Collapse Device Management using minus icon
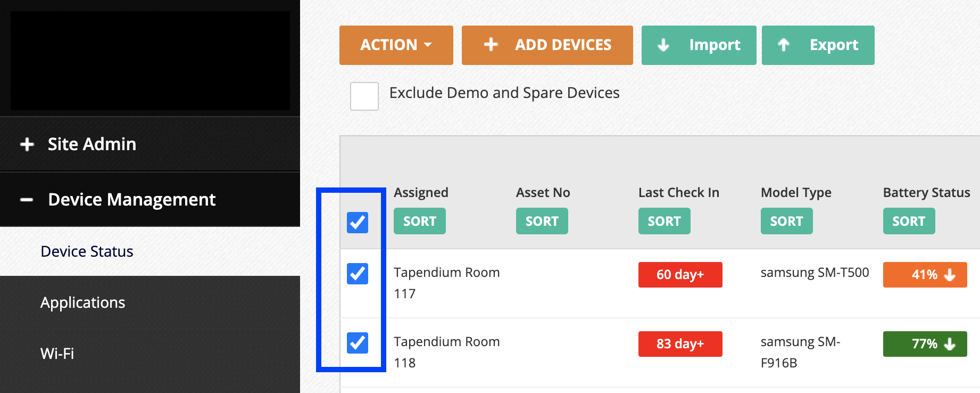Viewport: 980px width, 393px height. click(x=27, y=200)
